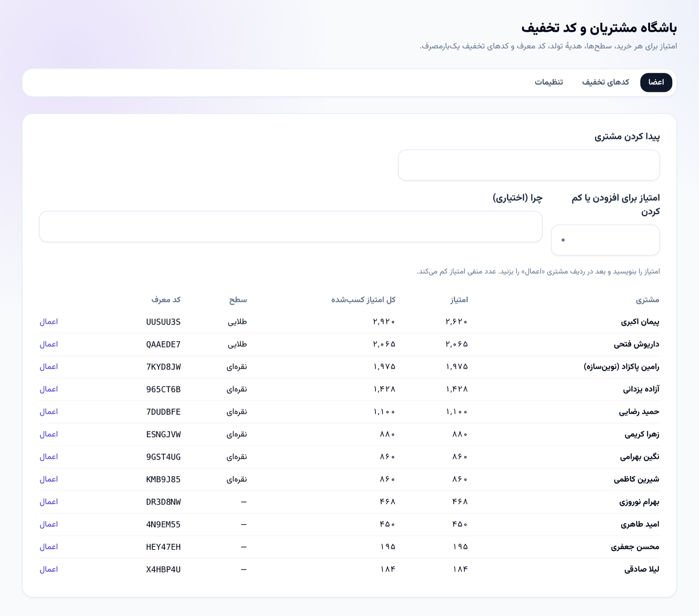Click the کد معرف column header
699x616 pixels.
[166, 300]
